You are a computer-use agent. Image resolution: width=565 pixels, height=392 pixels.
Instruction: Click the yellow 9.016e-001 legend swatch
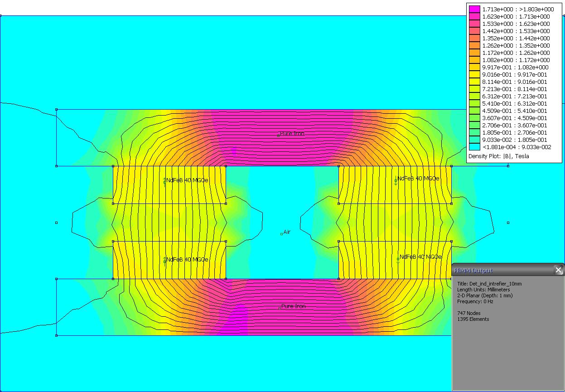coord(474,74)
